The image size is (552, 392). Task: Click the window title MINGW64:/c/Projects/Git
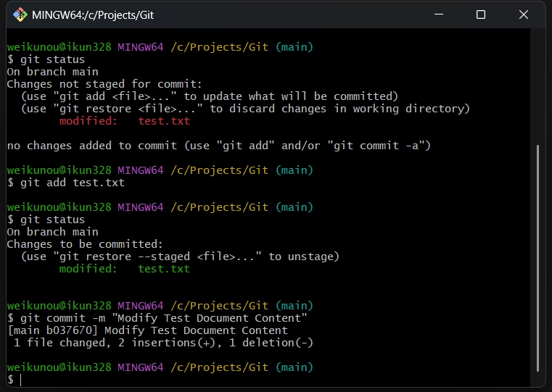tap(93, 15)
